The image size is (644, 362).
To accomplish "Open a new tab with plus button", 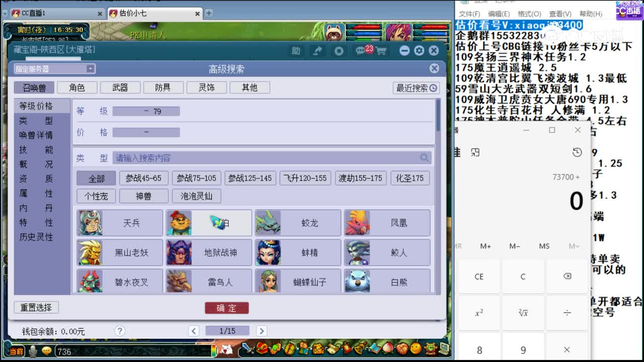I will (209, 13).
